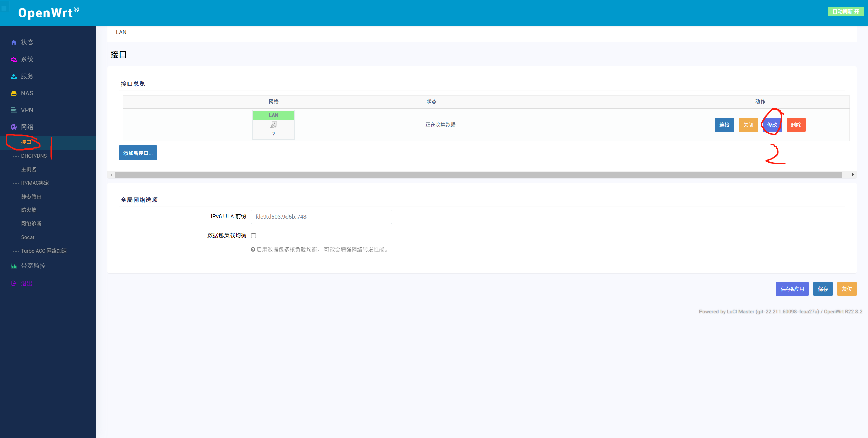The width and height of the screenshot is (868, 438).
Task: Toggle the 自动刷新 开 button
Action: (x=846, y=12)
